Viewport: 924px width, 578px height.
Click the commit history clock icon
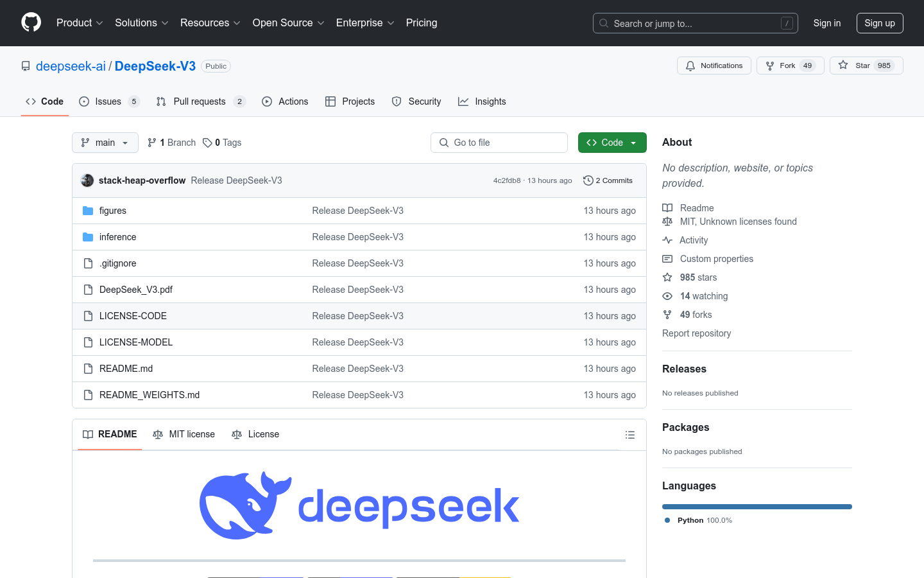coord(588,180)
